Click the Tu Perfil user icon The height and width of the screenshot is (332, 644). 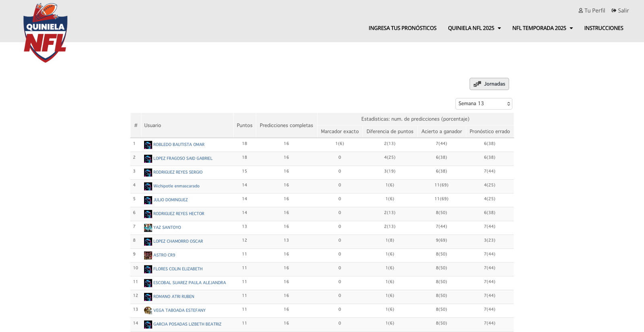tap(580, 10)
